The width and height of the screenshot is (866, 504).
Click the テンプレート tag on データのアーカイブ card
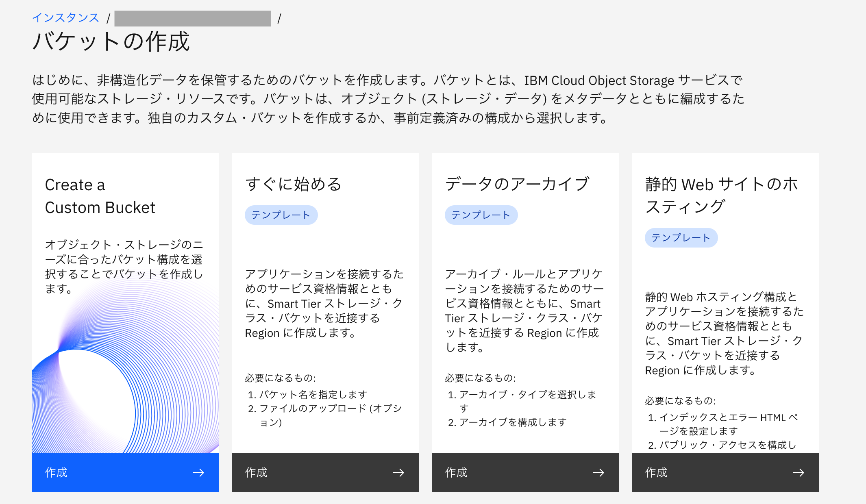(481, 215)
